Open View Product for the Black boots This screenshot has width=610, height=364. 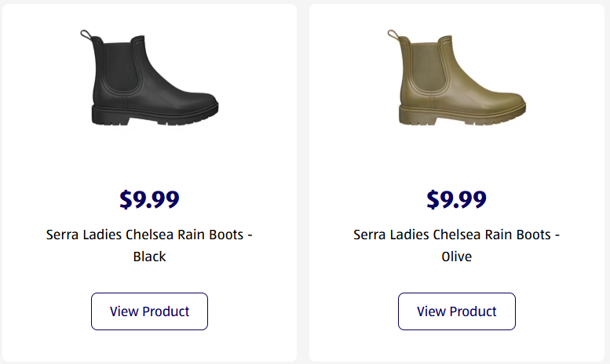tap(149, 311)
